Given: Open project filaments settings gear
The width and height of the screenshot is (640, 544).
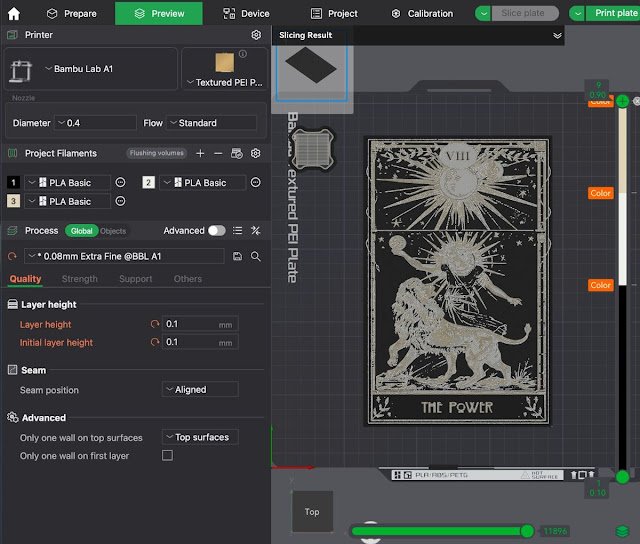Looking at the screenshot, I should tap(255, 153).
